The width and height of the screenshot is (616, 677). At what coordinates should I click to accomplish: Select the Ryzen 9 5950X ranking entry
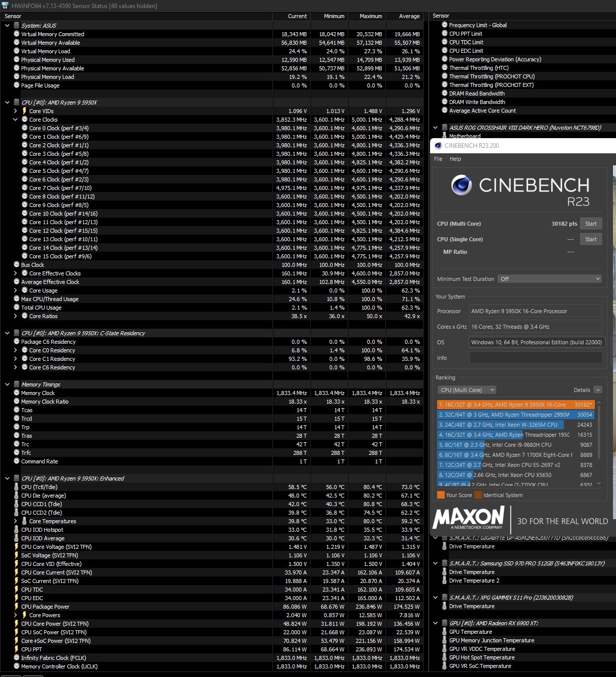tap(516, 405)
